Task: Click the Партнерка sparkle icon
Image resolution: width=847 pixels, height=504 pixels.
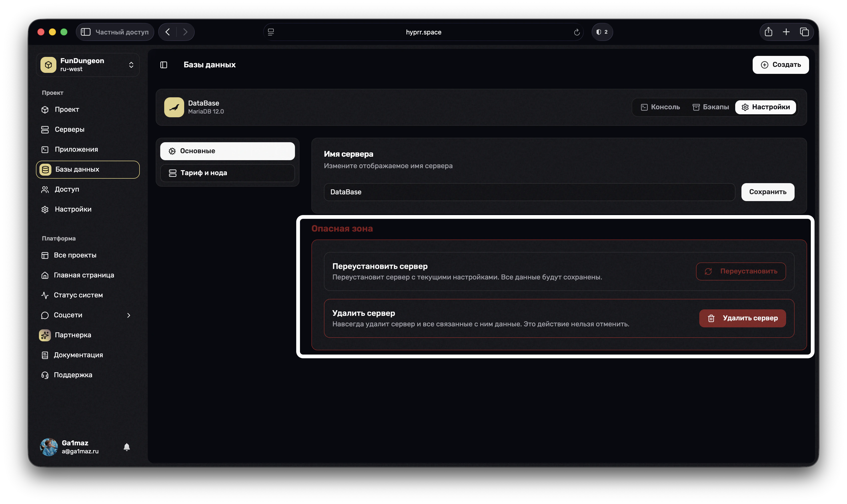Action: click(45, 335)
